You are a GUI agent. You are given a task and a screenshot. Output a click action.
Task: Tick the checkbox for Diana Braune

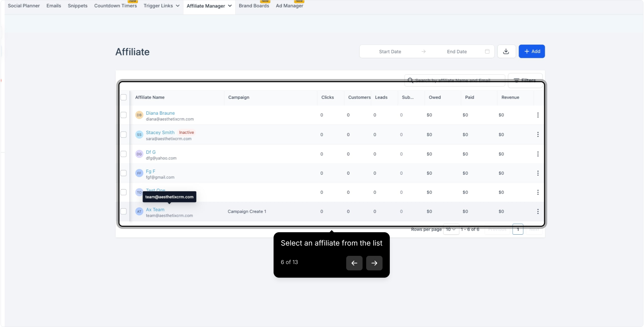click(x=123, y=115)
